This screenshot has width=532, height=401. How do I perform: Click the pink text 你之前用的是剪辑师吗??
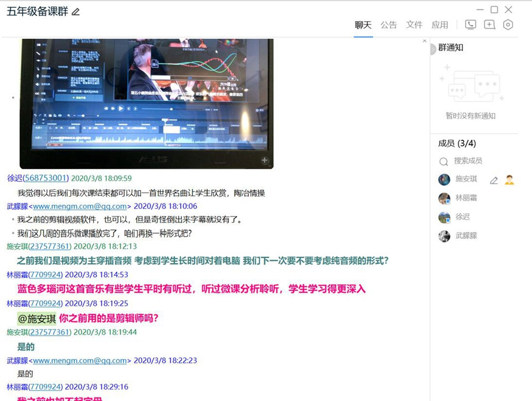pyautogui.click(x=109, y=318)
